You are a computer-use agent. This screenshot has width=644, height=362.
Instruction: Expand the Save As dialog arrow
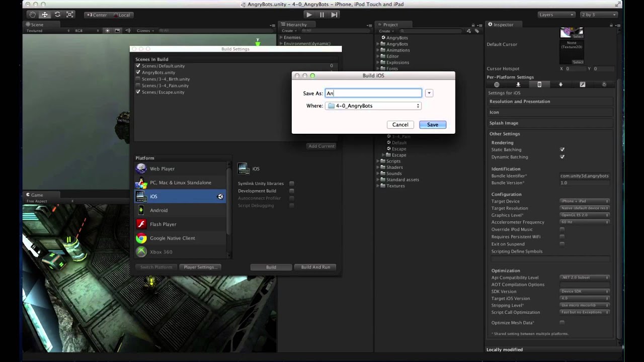429,93
